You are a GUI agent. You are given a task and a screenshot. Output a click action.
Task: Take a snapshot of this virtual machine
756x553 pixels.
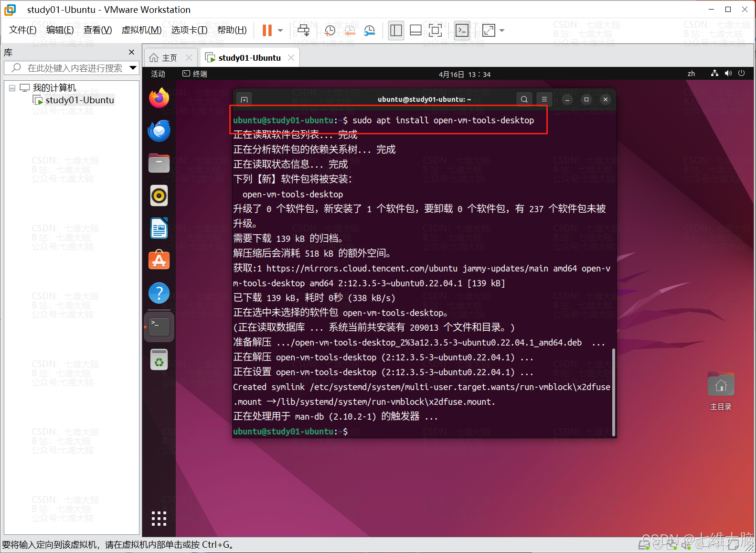(330, 31)
